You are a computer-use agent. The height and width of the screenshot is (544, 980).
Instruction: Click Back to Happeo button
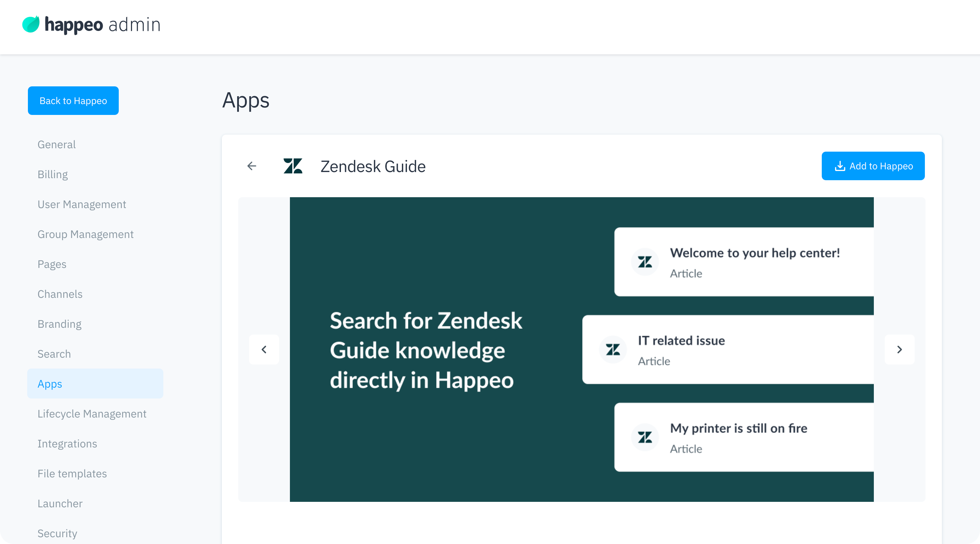pos(73,101)
